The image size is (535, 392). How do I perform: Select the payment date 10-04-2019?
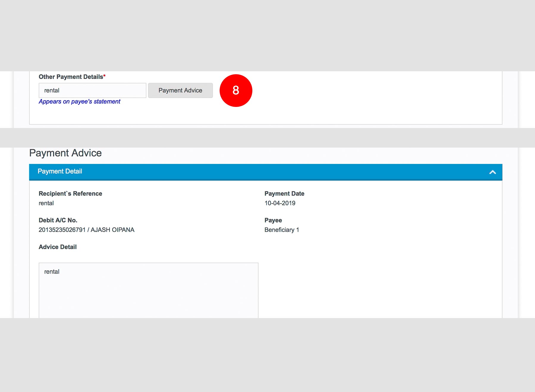[x=280, y=203]
